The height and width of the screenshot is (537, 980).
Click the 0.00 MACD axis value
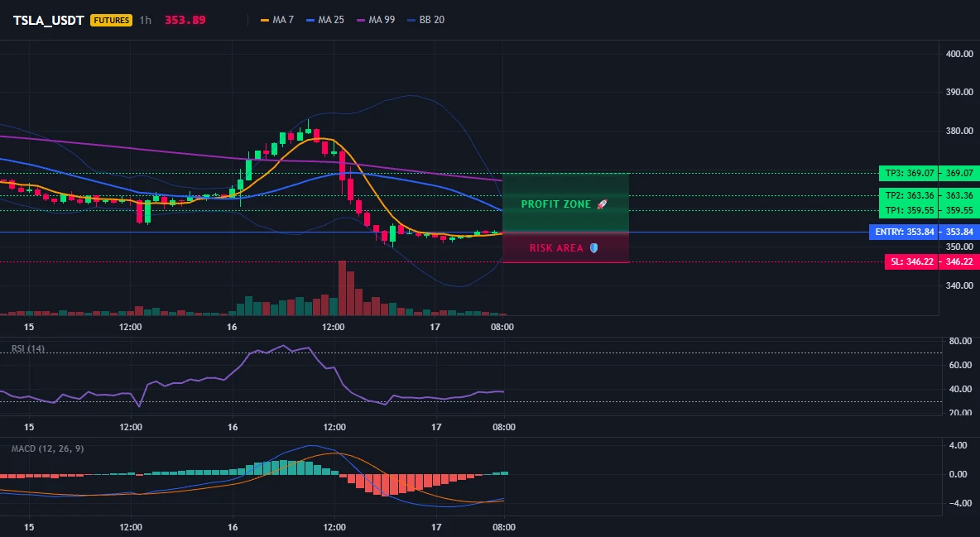958,474
